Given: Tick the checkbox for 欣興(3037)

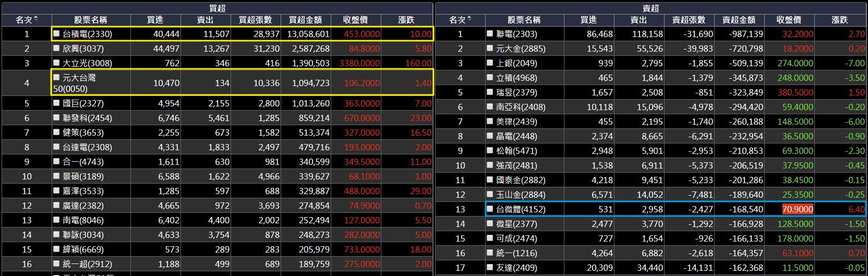Looking at the screenshot, I should click(56, 48).
